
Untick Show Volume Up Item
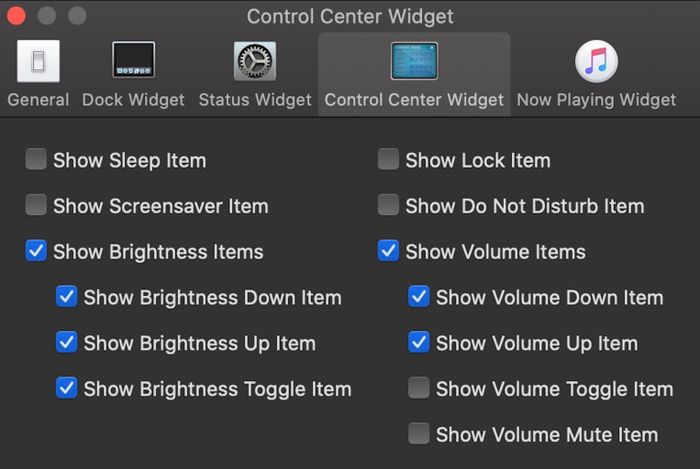(x=419, y=343)
